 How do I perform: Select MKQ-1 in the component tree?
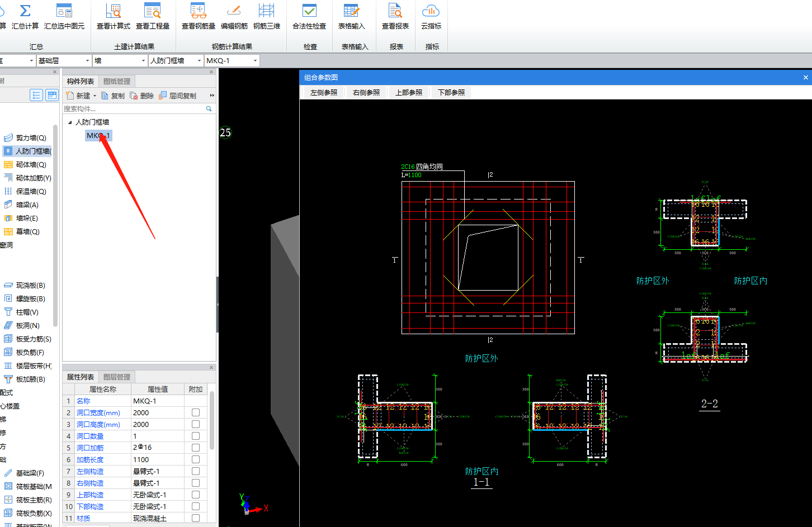pos(98,135)
